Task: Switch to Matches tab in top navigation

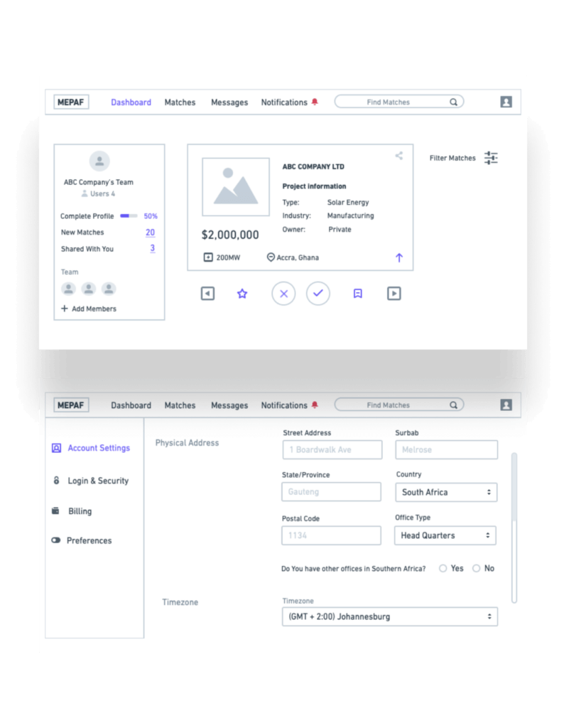Action: tap(180, 102)
